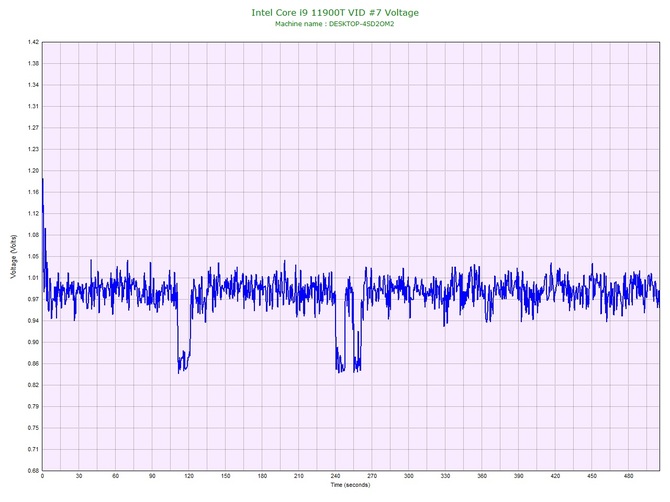Click the 240 seconds x-axis tick label
The image size is (670, 502).
pyautogui.click(x=335, y=476)
